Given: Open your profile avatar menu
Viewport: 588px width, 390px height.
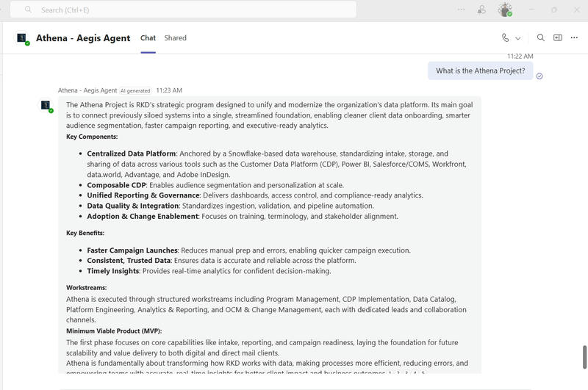Looking at the screenshot, I should 504,10.
